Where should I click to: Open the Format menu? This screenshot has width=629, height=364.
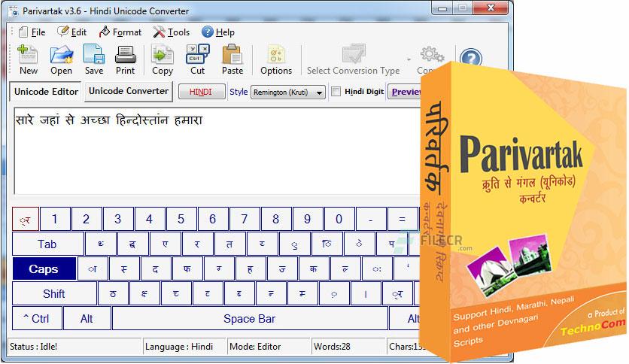click(120, 32)
